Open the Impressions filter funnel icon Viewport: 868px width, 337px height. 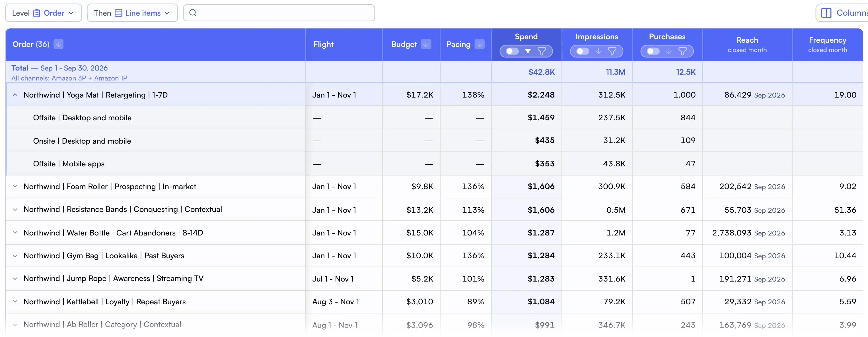point(612,51)
